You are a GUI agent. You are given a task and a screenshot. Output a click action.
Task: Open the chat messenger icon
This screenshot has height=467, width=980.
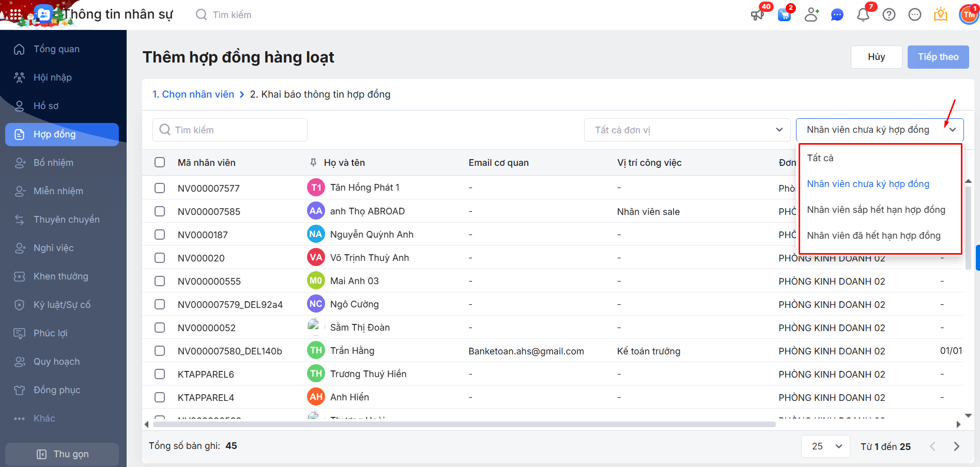pyautogui.click(x=837, y=15)
